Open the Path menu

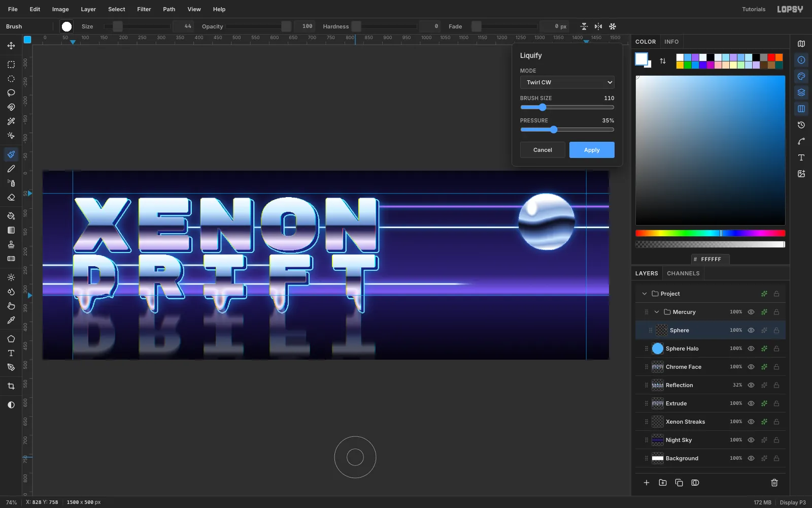click(169, 9)
